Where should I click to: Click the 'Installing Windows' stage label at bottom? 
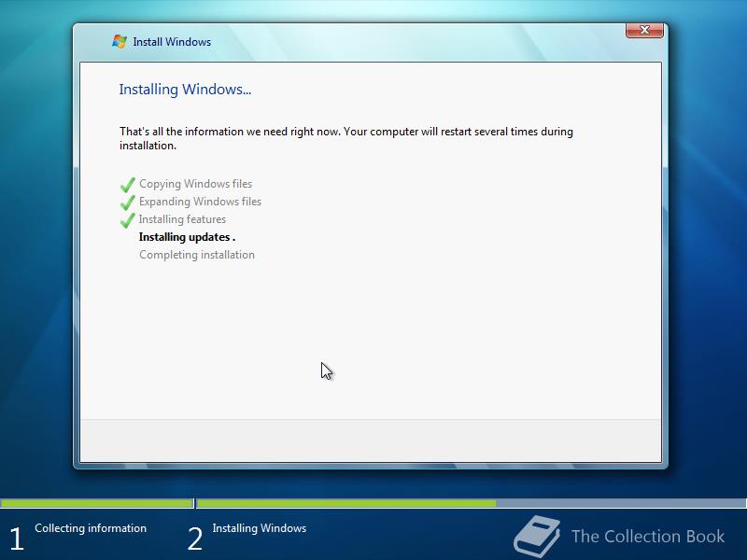click(x=260, y=528)
